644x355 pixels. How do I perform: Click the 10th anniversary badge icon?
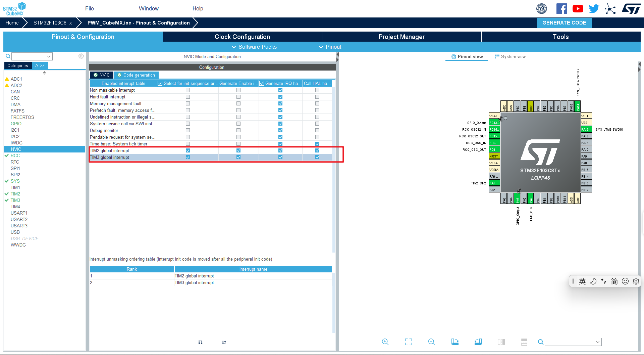point(541,9)
